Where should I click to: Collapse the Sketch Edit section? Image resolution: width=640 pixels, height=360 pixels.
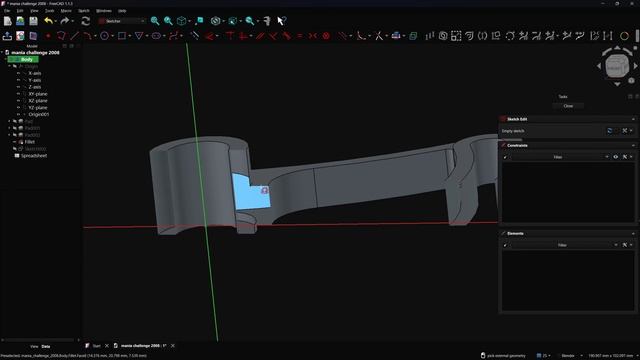click(633, 119)
